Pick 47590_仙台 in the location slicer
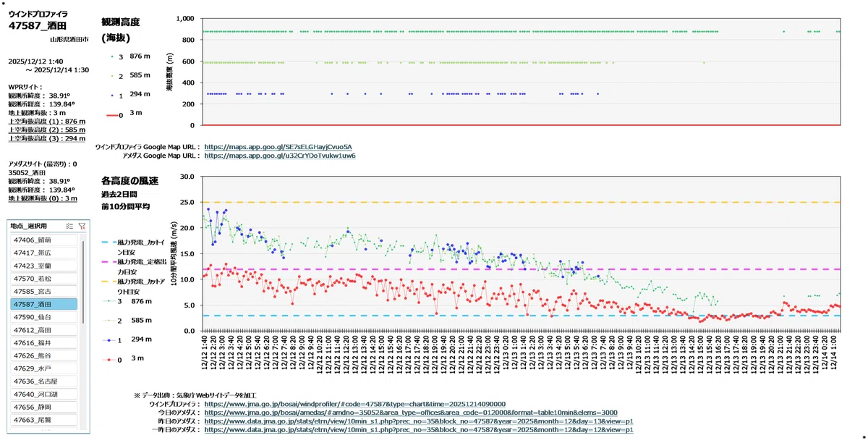Viewport: 868px width, 443px height. coord(43,317)
